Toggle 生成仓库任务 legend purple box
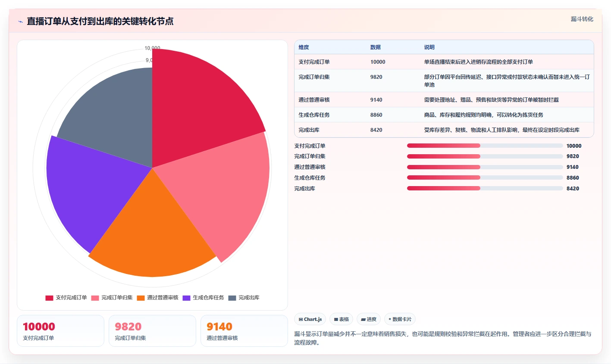The image size is (611, 364). point(186,298)
